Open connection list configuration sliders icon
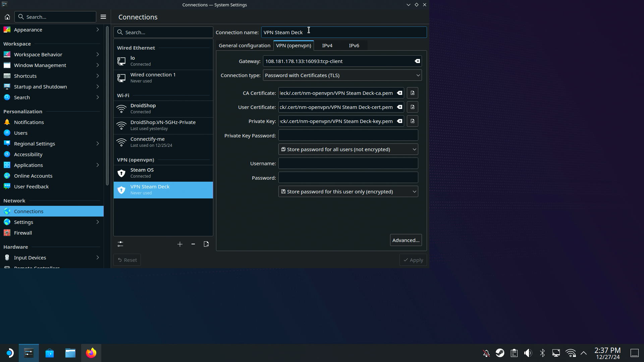This screenshot has width=644, height=362. (120, 244)
